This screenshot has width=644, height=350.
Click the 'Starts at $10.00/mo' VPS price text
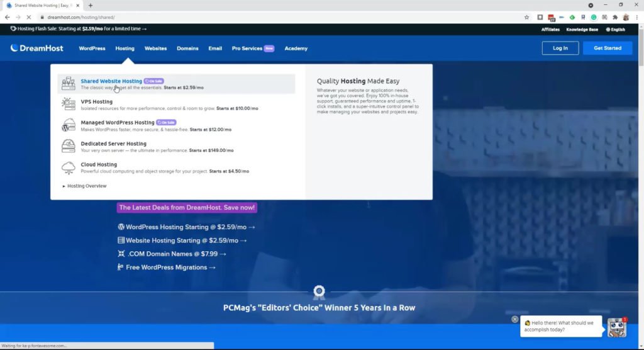(x=237, y=108)
